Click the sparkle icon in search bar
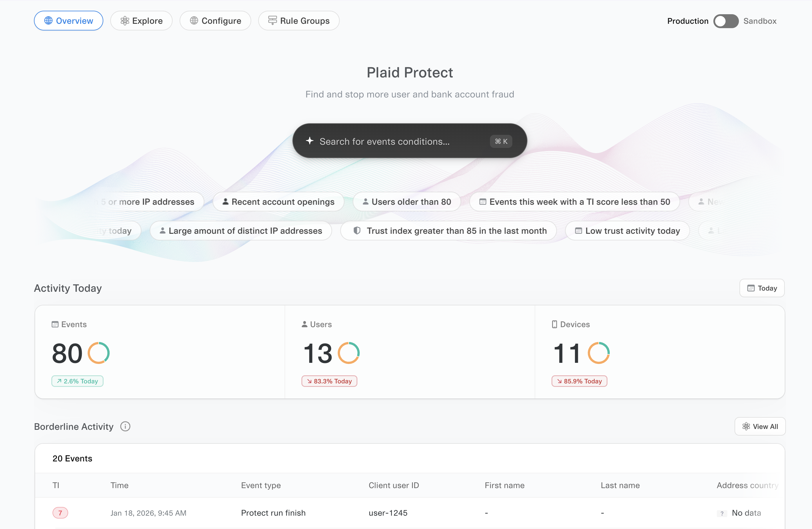Screen dimensions: 812x529 pyautogui.click(x=310, y=141)
